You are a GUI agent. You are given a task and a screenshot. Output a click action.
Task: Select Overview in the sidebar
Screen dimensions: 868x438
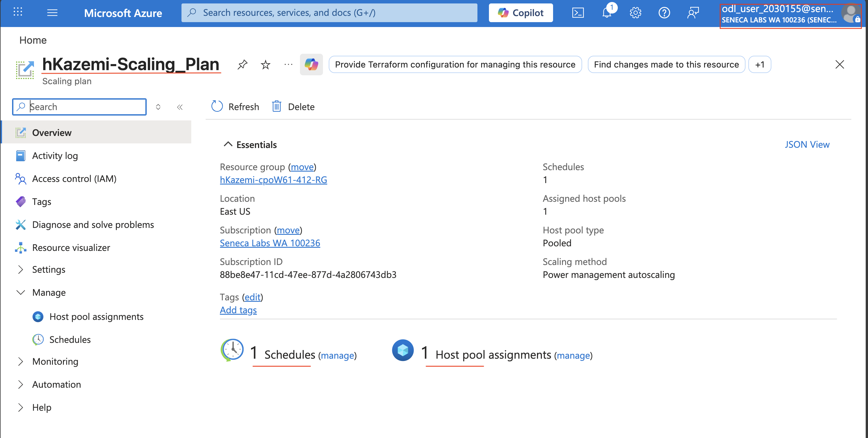pyautogui.click(x=97, y=132)
